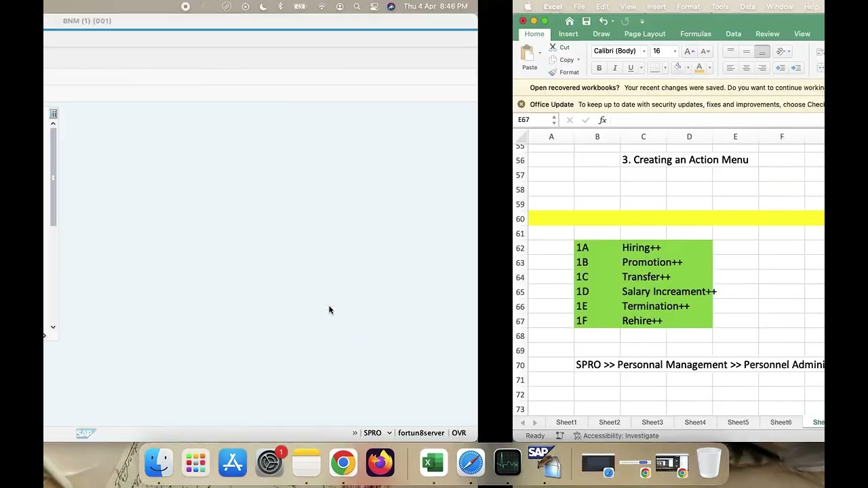Toggle Bottom Align in ribbon
Screen dimensions: 868x488
tap(762, 52)
